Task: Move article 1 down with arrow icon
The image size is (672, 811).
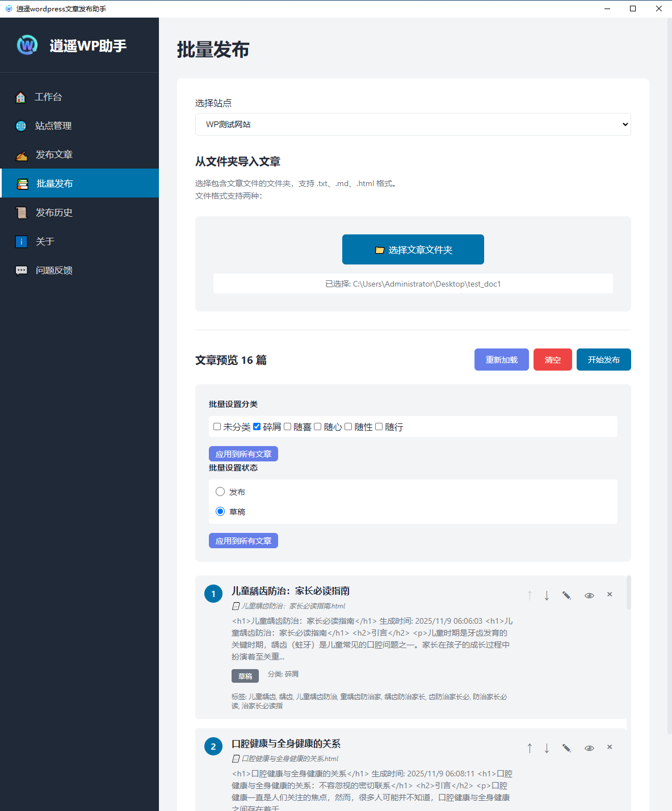Action: (x=547, y=595)
